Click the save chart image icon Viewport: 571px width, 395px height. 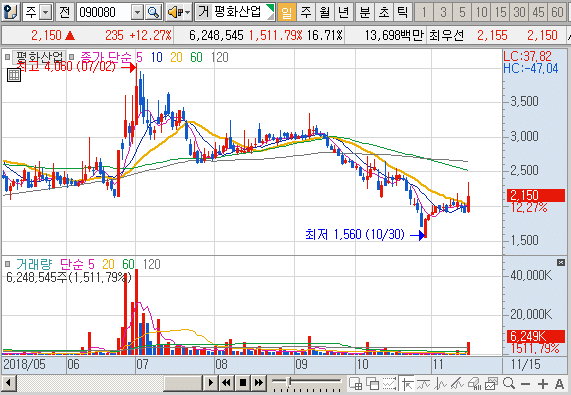click(x=491, y=384)
